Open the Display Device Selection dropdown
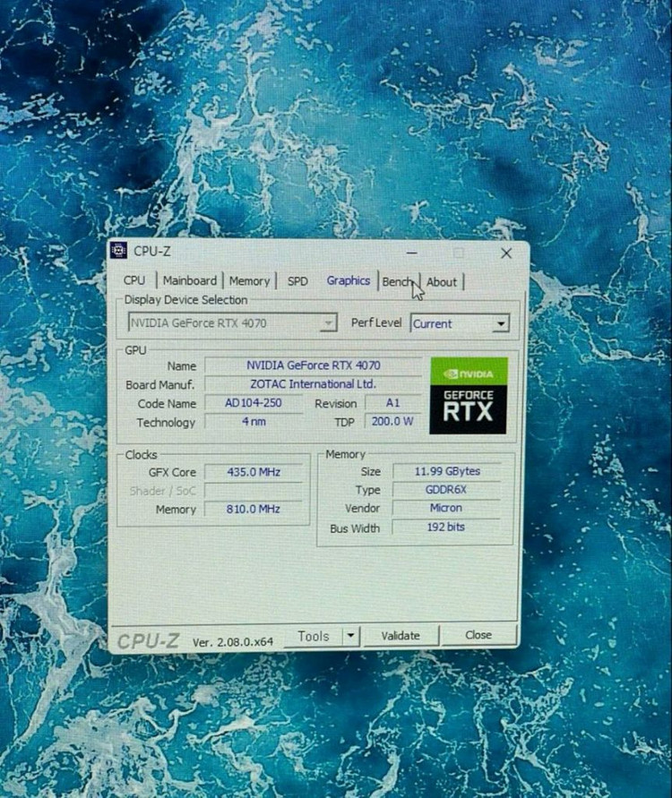 pos(232,322)
